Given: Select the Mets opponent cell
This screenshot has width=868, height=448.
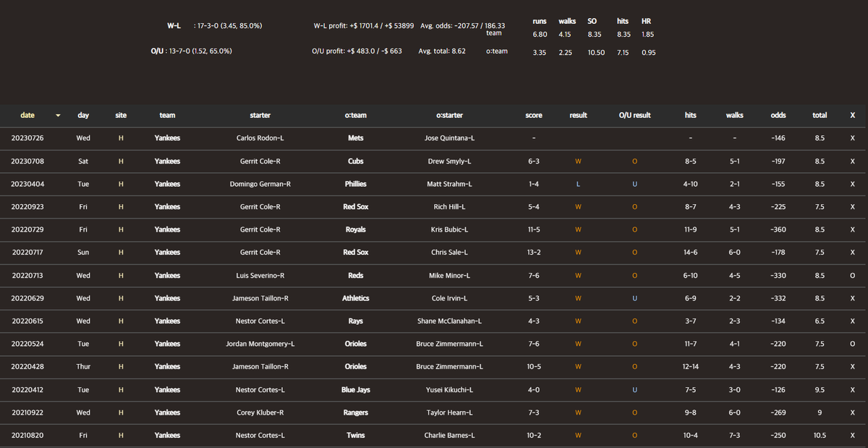Looking at the screenshot, I should tap(356, 138).
